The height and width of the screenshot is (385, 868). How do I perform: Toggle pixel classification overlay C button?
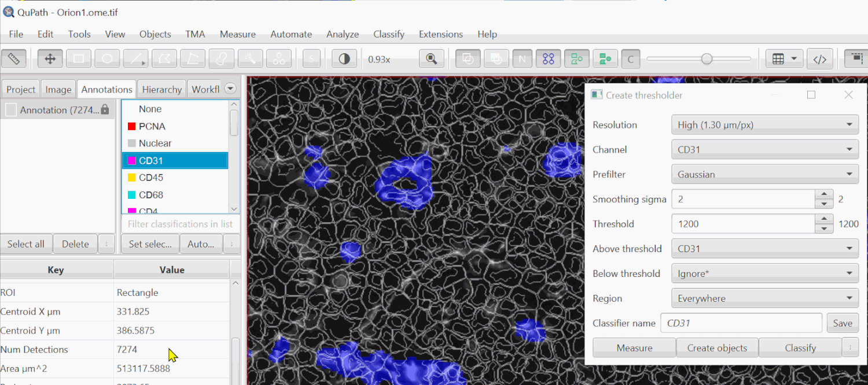click(x=630, y=59)
